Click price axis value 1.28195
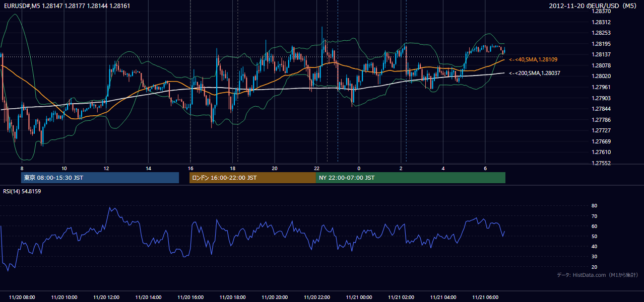This screenshot has height=302, width=644. click(601, 44)
